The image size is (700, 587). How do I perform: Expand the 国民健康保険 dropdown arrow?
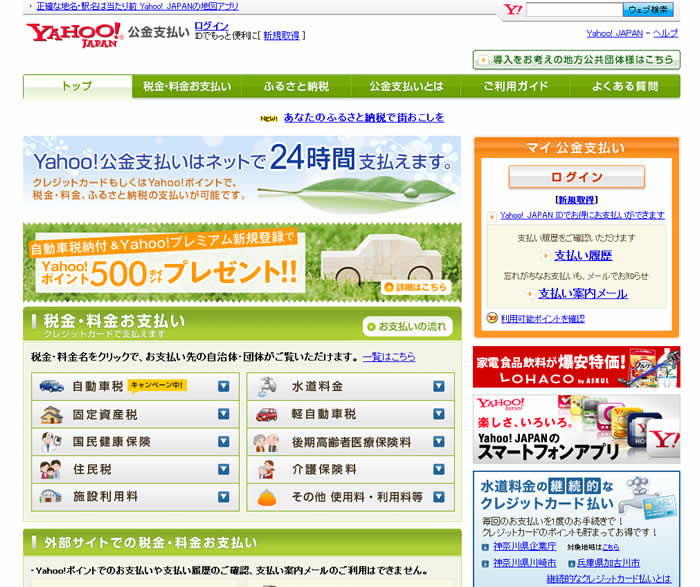tap(224, 441)
